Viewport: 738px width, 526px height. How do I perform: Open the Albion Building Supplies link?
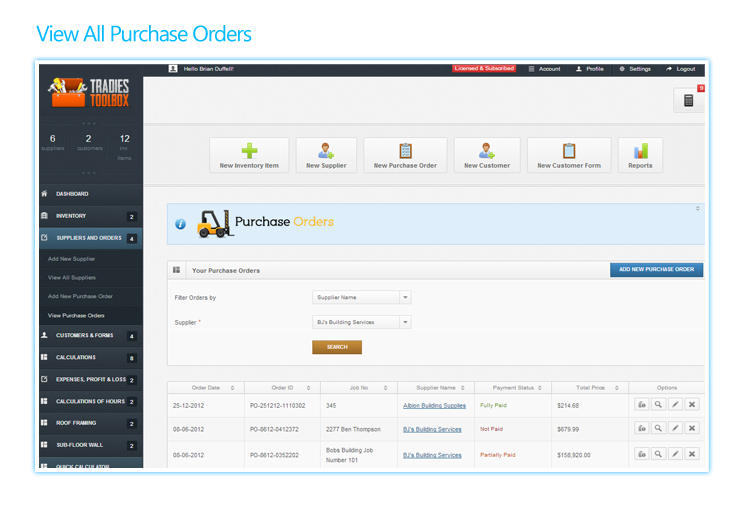[x=434, y=405]
